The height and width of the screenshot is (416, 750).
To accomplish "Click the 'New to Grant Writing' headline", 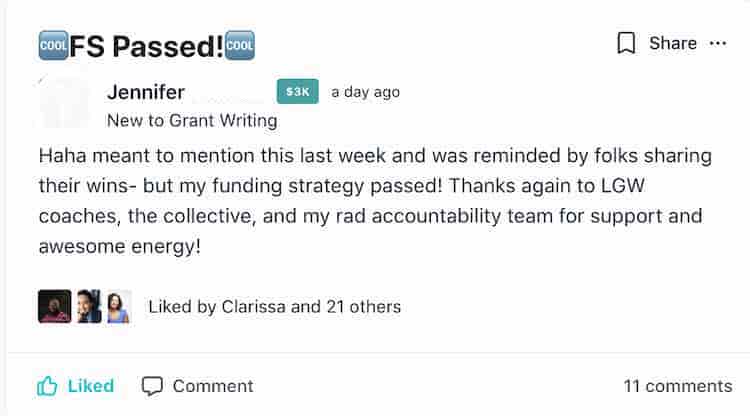I will coord(192,120).
